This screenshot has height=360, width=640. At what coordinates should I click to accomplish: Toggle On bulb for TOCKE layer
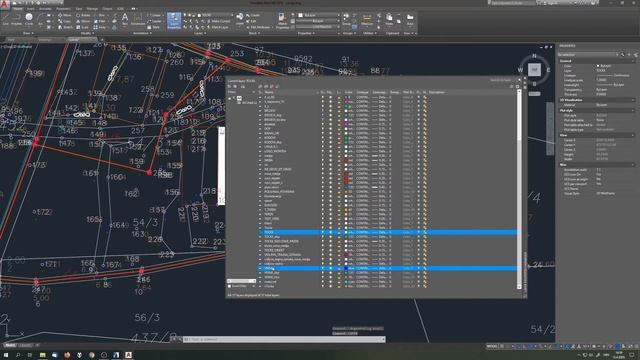point(322,232)
